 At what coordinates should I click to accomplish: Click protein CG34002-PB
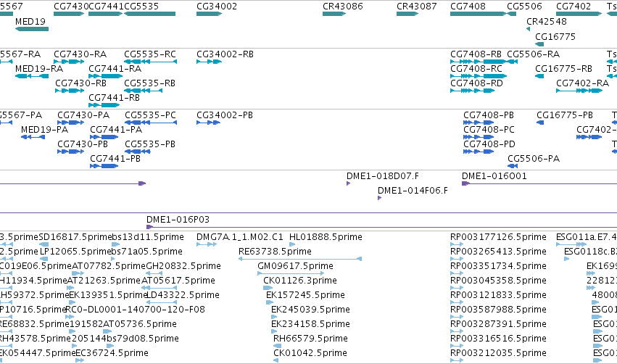point(208,123)
